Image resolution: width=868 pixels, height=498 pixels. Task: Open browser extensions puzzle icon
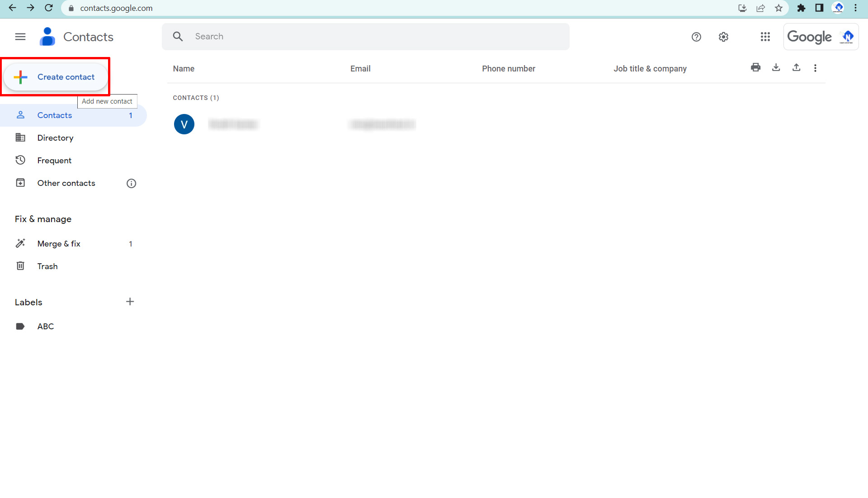801,8
